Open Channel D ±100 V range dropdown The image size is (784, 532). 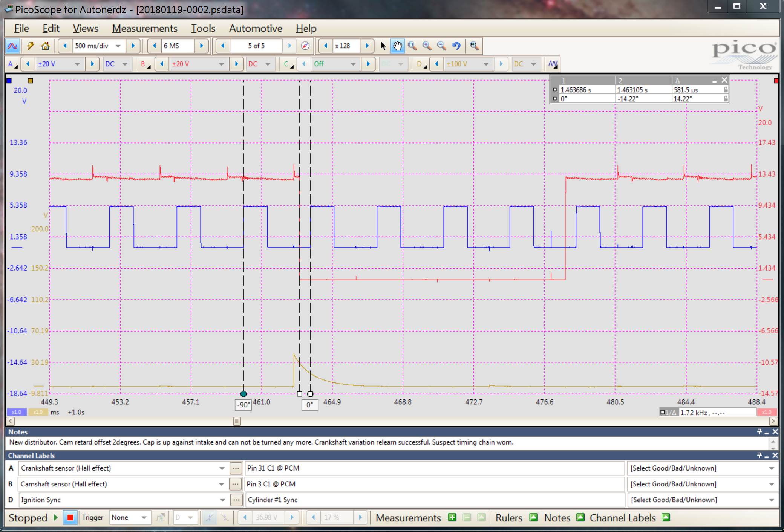pyautogui.click(x=486, y=64)
